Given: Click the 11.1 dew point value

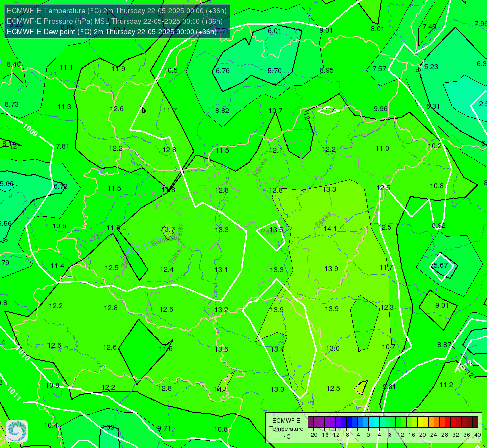Looking at the screenshot, I should coord(66,68).
